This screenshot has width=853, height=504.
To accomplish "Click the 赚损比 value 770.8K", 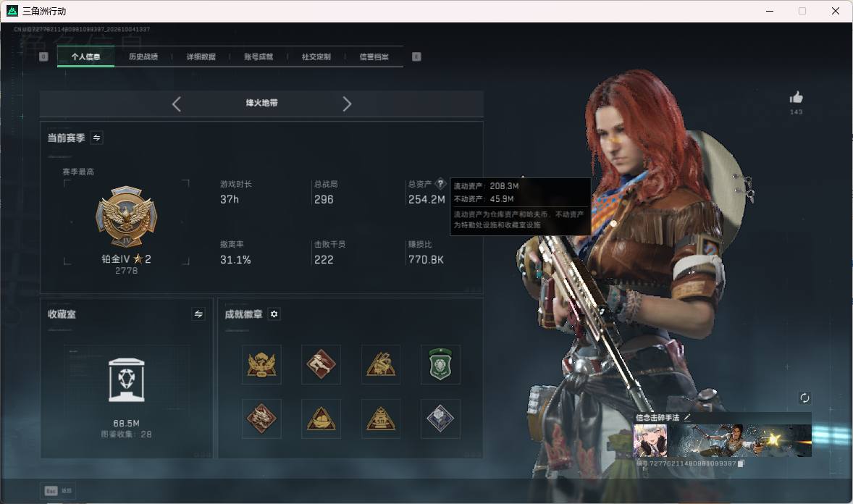I will pos(426,260).
